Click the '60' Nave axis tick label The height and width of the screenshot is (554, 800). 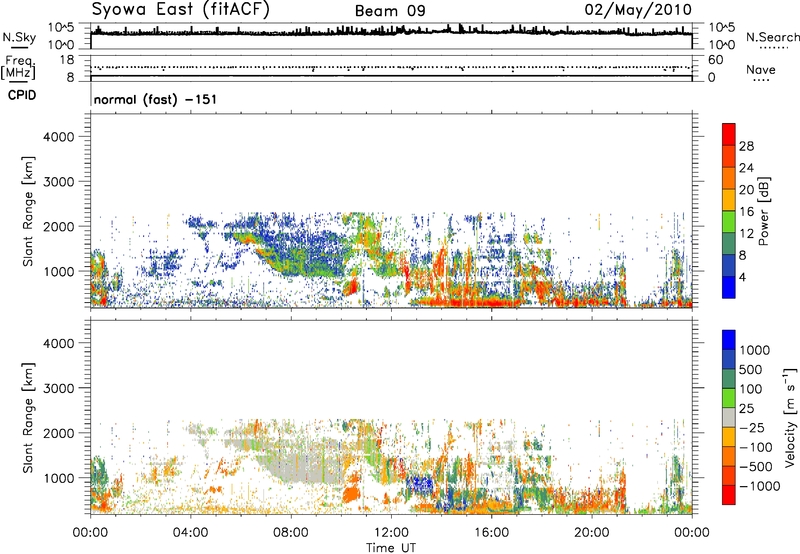pyautogui.click(x=715, y=60)
